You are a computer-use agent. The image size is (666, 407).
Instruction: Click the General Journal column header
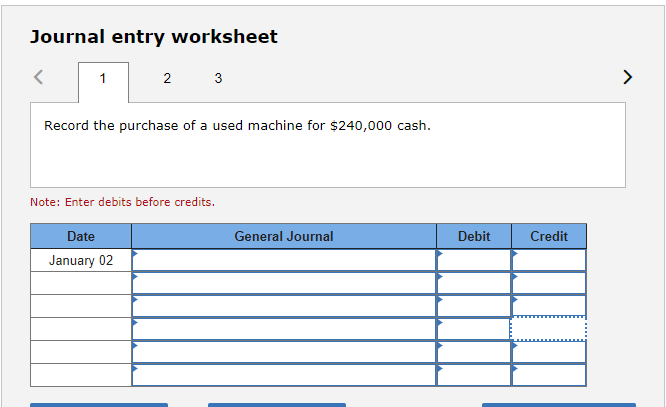284,236
